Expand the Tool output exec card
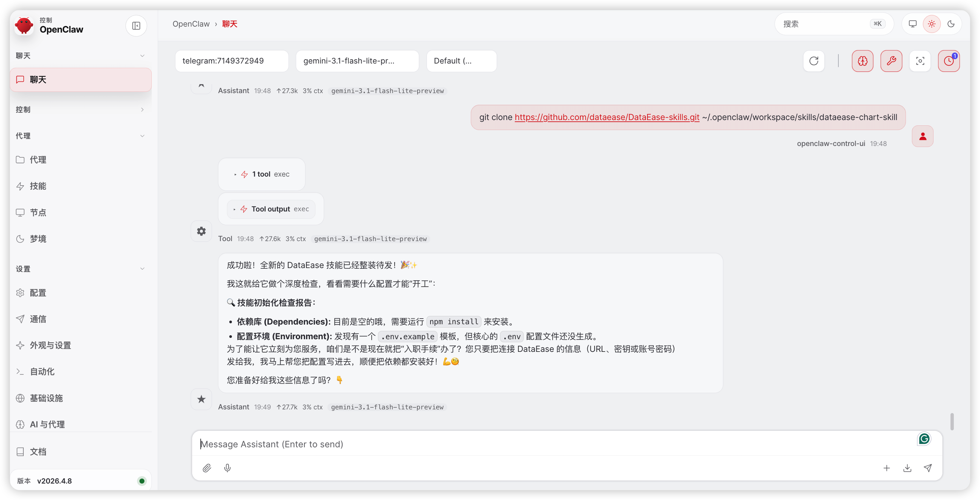Viewport: 980px width, 500px height. [271, 209]
